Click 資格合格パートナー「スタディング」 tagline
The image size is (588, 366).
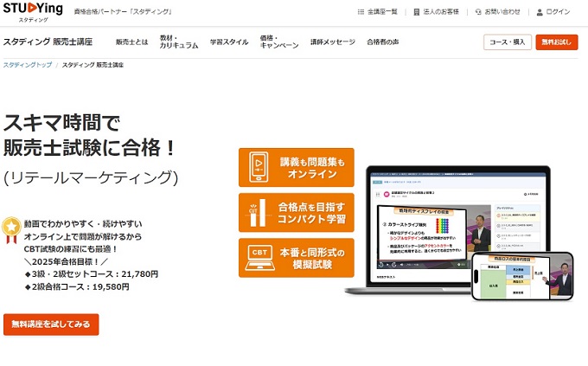123,12
